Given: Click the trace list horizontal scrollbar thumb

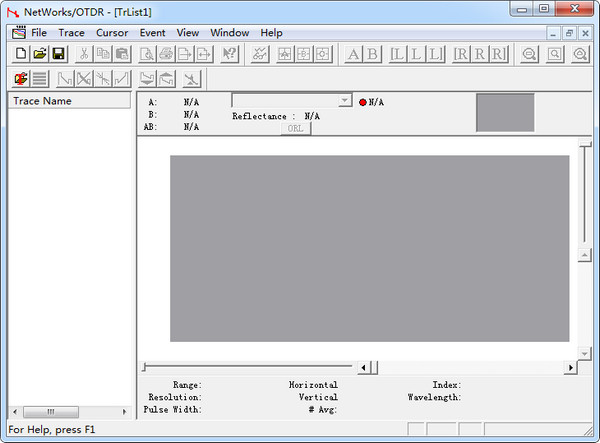Looking at the screenshot, I should 51,412.
